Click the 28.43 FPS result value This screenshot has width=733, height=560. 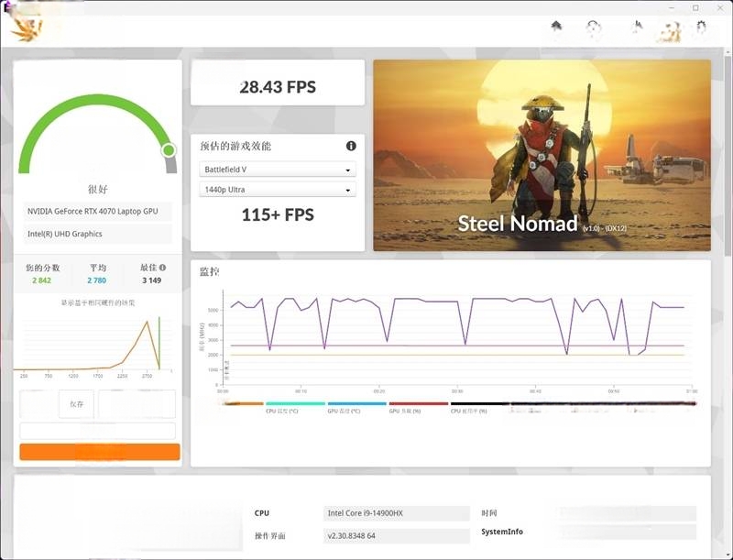[278, 87]
